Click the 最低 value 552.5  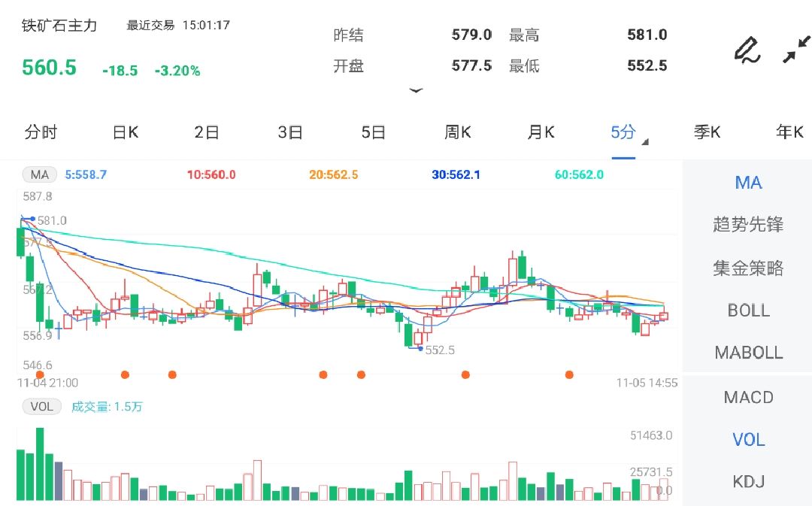point(647,65)
